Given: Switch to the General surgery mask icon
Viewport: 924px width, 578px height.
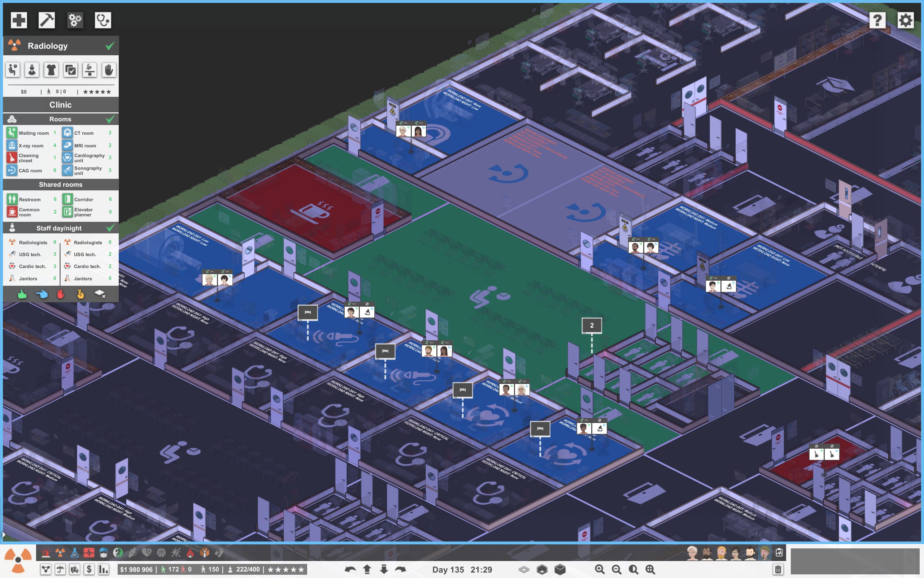Looking at the screenshot, I should click(104, 552).
